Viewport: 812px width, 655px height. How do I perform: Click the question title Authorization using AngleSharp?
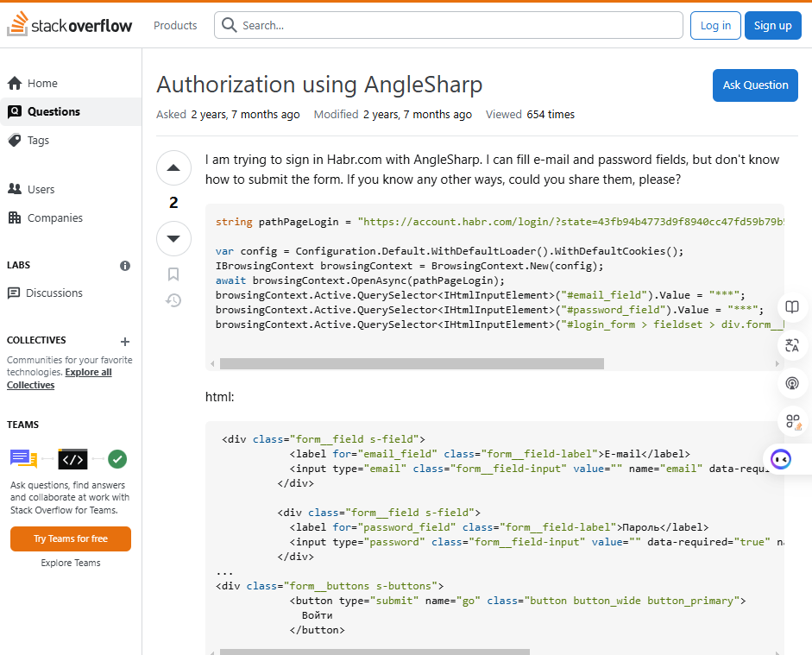point(319,85)
